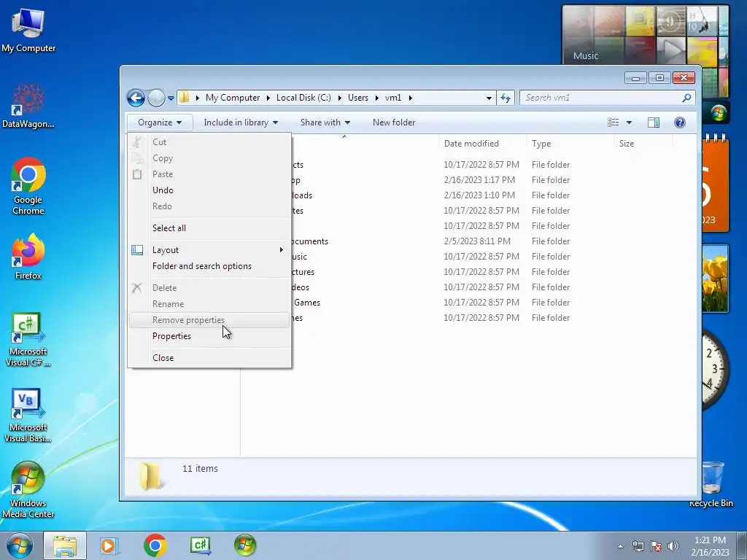Click the volume speaker tray icon
Viewport: 747px width, 560px height.
673,546
